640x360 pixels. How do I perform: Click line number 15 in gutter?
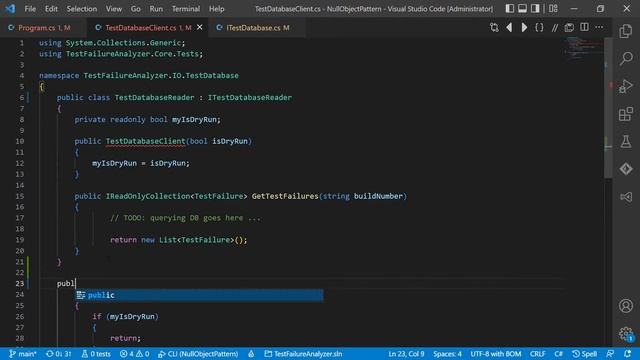(x=20, y=196)
